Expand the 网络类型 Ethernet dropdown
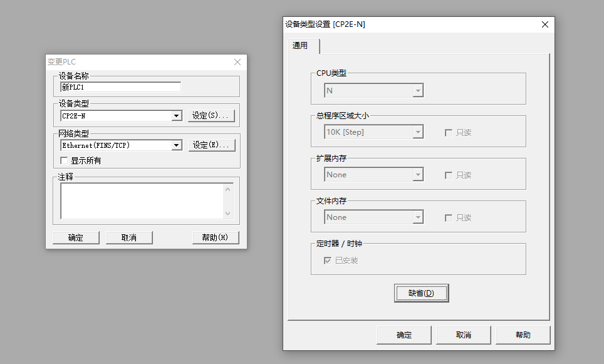604x364 pixels. (x=176, y=145)
